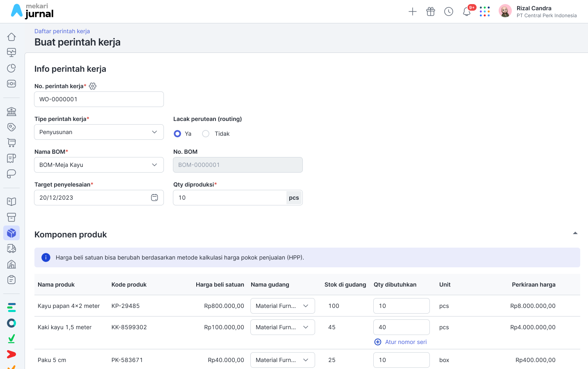Open the clock history icon
This screenshot has width=588, height=369.
449,11
